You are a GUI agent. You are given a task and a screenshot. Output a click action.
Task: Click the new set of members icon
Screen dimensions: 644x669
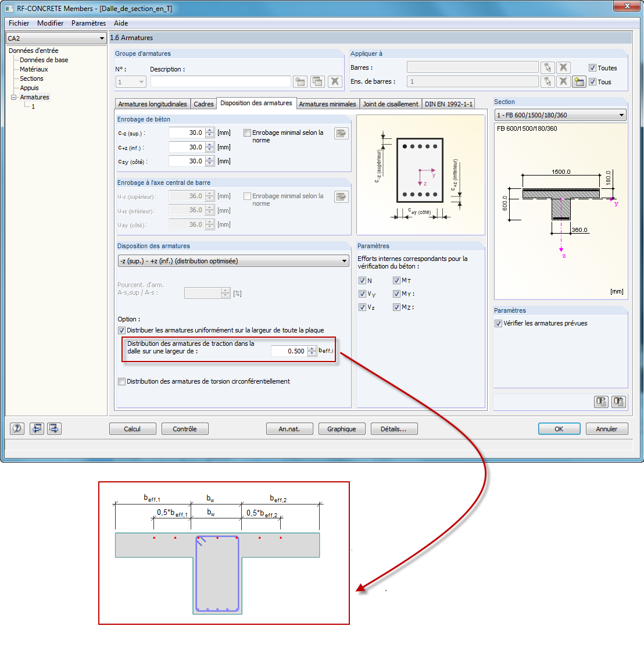[x=579, y=81]
